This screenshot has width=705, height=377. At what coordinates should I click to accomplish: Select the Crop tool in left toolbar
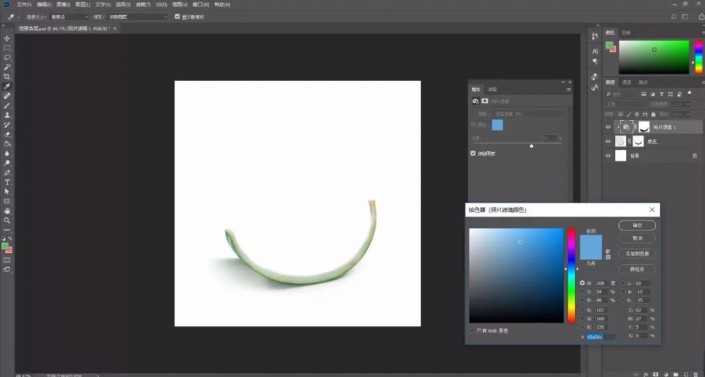coord(7,77)
